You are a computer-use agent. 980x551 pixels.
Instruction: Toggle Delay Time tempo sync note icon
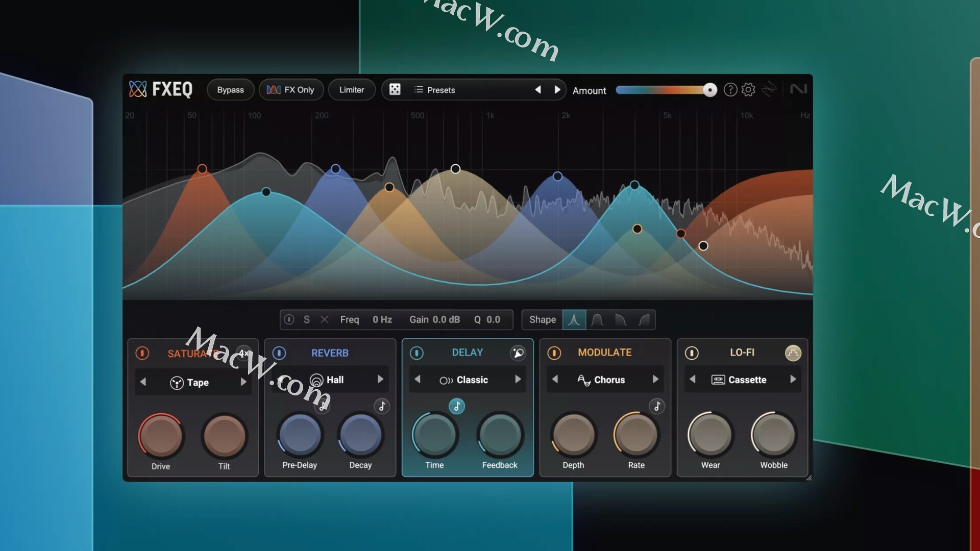(x=457, y=407)
